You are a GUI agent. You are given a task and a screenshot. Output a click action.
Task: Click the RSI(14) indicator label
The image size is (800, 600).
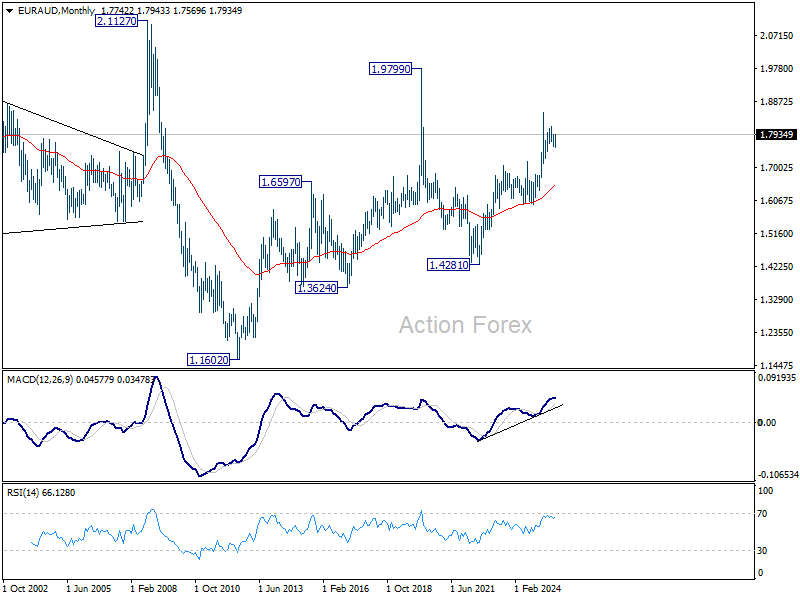(23, 492)
